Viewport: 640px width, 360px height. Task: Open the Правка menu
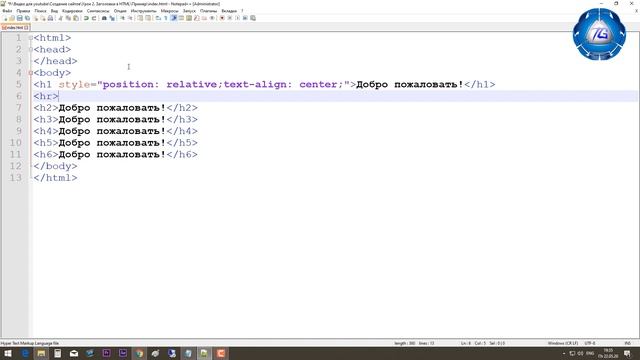23,11
